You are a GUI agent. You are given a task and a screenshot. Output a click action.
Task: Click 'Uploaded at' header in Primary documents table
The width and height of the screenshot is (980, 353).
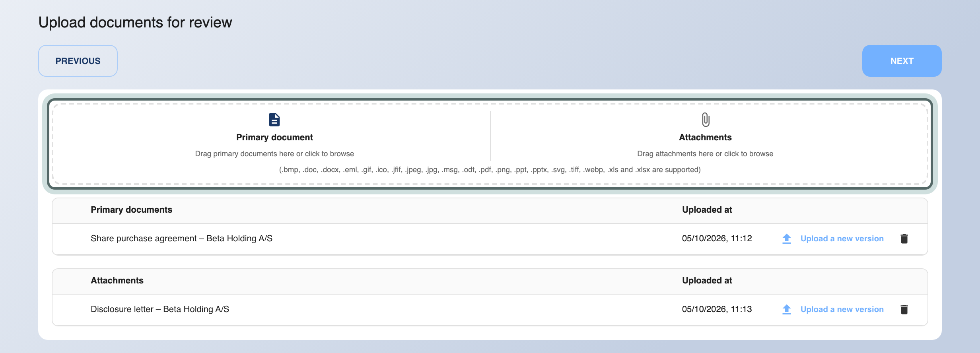(x=707, y=210)
